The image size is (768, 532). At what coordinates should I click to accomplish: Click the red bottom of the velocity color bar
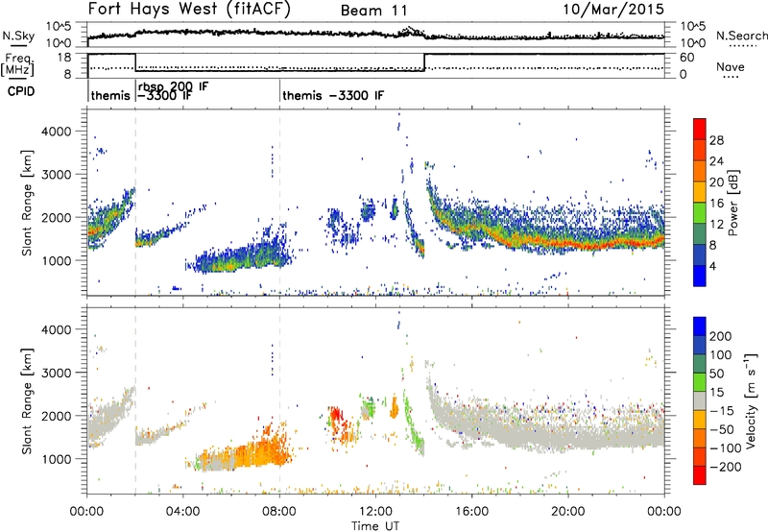[x=700, y=475]
